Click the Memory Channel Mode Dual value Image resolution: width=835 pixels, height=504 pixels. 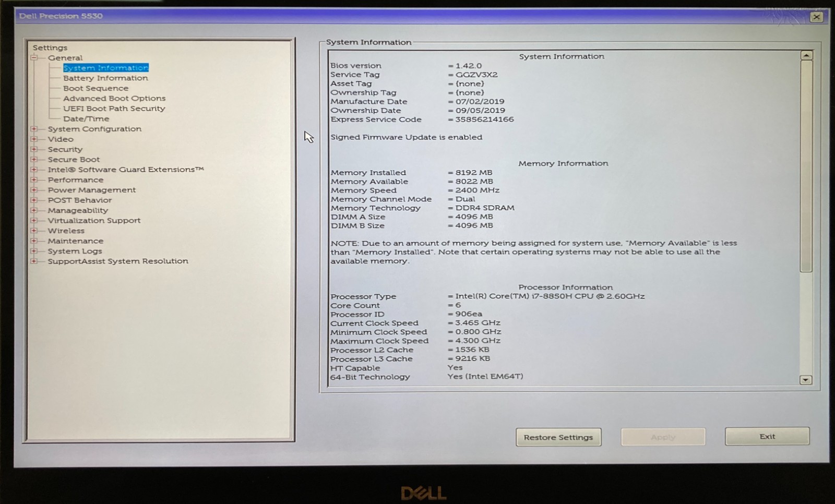tap(465, 199)
